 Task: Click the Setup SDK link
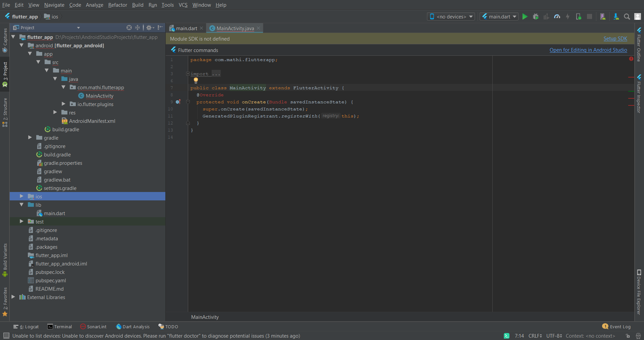pyautogui.click(x=615, y=39)
